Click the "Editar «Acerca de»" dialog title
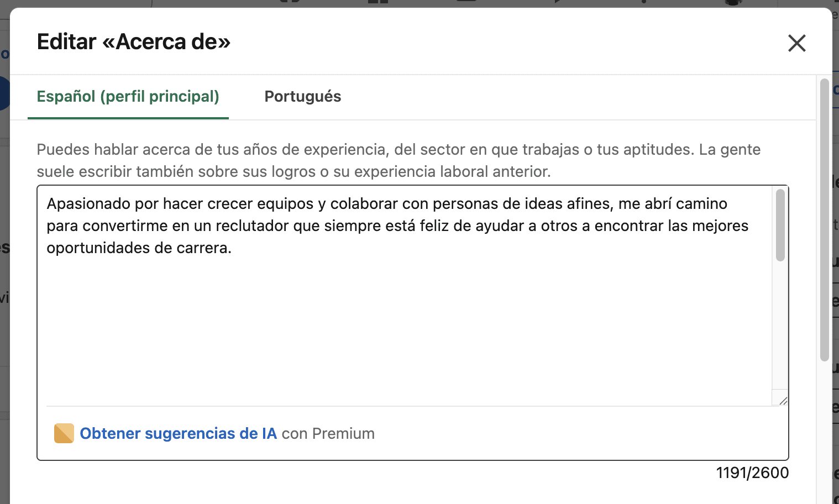839x504 pixels. (x=134, y=42)
